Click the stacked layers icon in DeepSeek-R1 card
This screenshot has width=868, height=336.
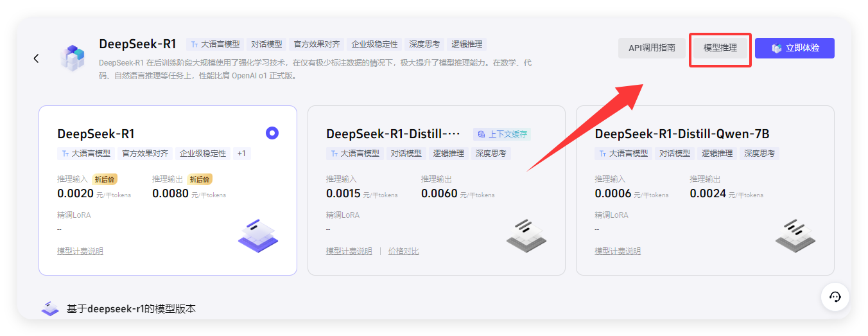[258, 234]
